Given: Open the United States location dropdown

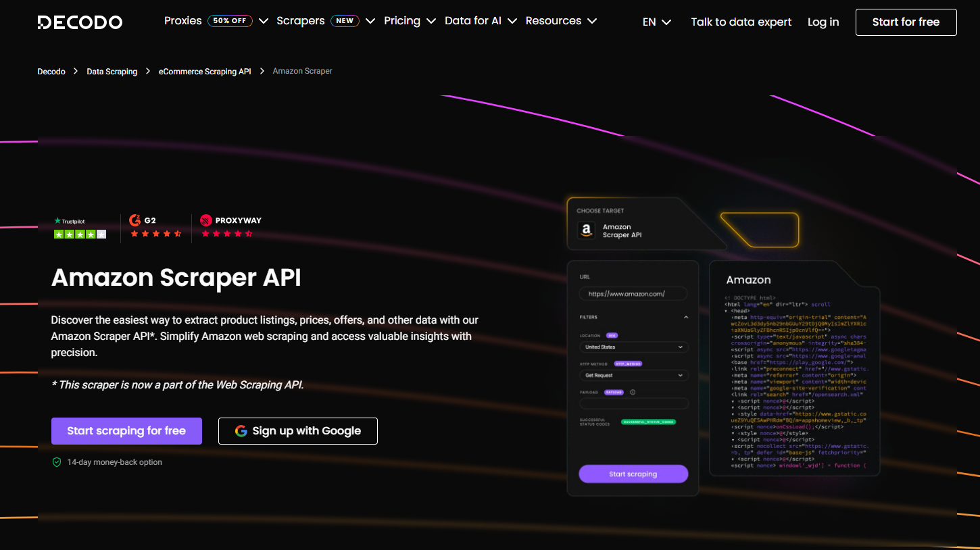Looking at the screenshot, I should click(633, 347).
